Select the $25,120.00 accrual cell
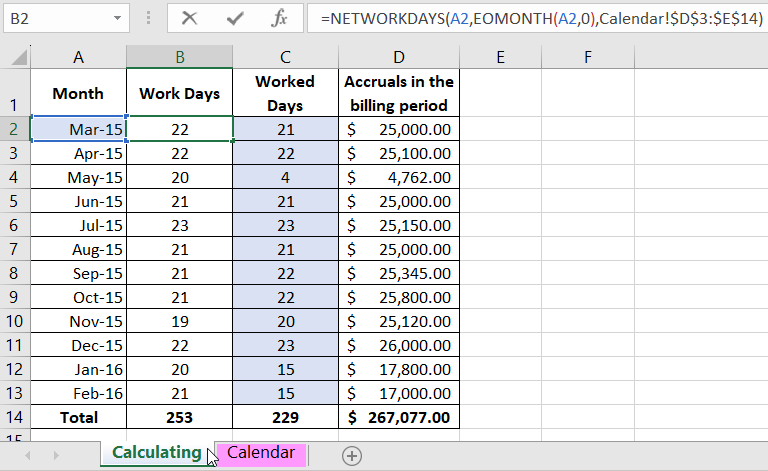Screen dimensions: 768x471 [x=399, y=321]
